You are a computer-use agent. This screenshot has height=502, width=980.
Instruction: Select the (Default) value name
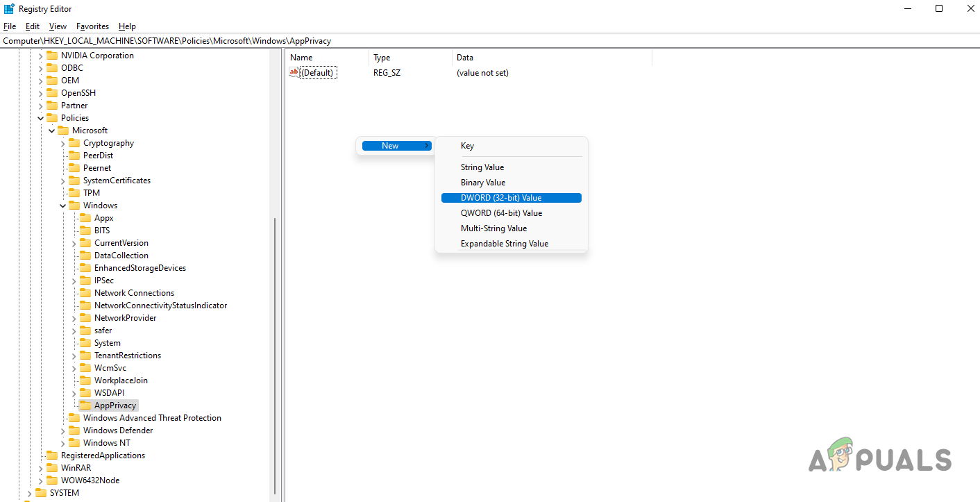click(x=318, y=73)
